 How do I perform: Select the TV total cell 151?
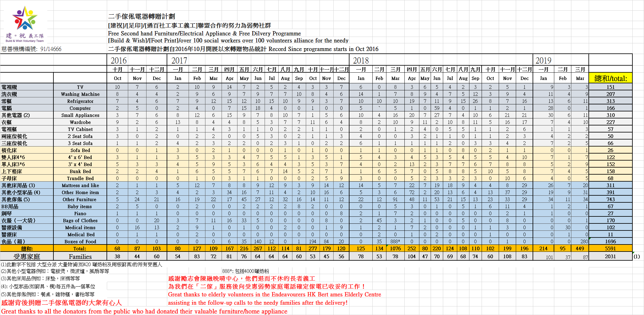point(610,87)
